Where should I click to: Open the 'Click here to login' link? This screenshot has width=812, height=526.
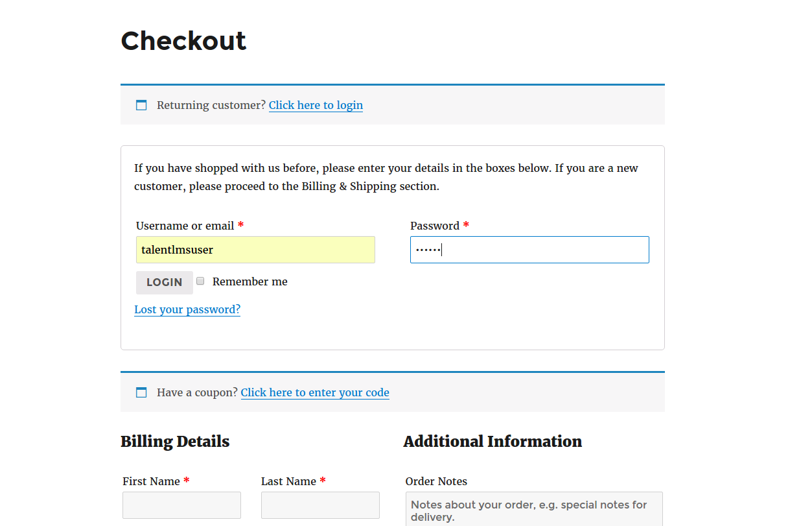click(316, 105)
